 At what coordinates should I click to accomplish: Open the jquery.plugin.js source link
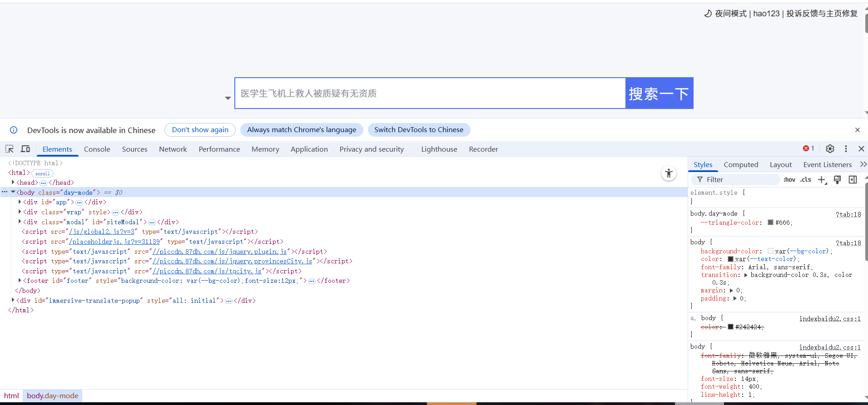tap(220, 252)
